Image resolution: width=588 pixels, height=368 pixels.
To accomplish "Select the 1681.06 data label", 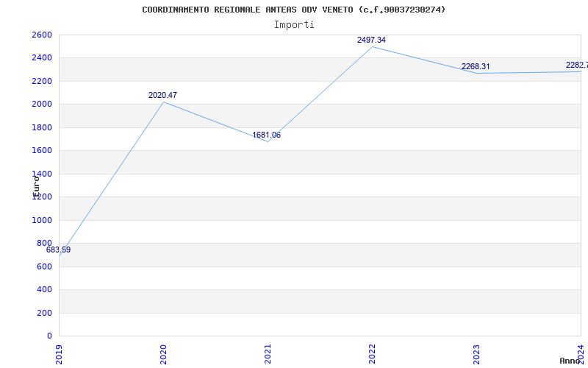I will point(267,135).
